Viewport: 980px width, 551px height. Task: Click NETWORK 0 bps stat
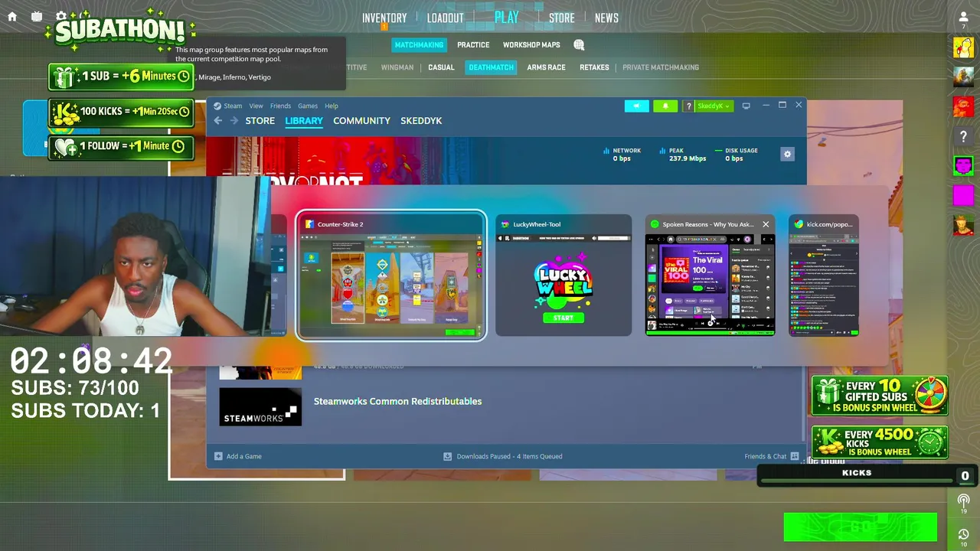622,154
